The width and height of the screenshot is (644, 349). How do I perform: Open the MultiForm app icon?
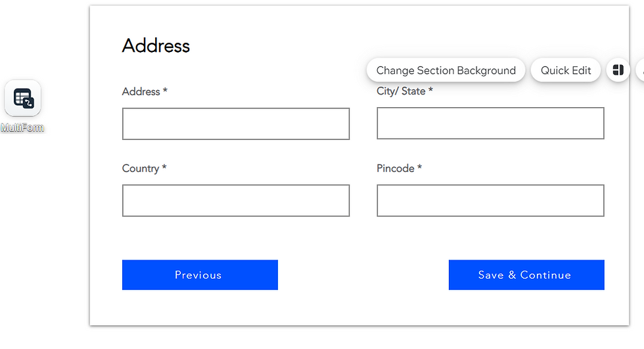(22, 98)
